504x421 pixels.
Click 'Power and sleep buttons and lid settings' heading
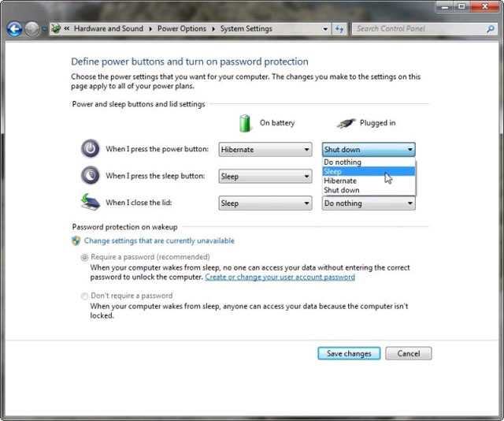tap(139, 104)
